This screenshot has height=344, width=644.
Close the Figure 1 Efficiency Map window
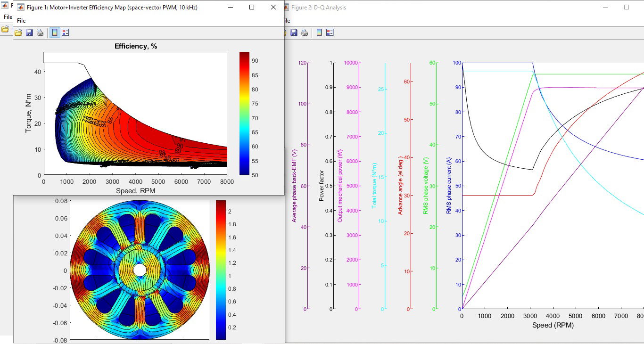point(273,8)
